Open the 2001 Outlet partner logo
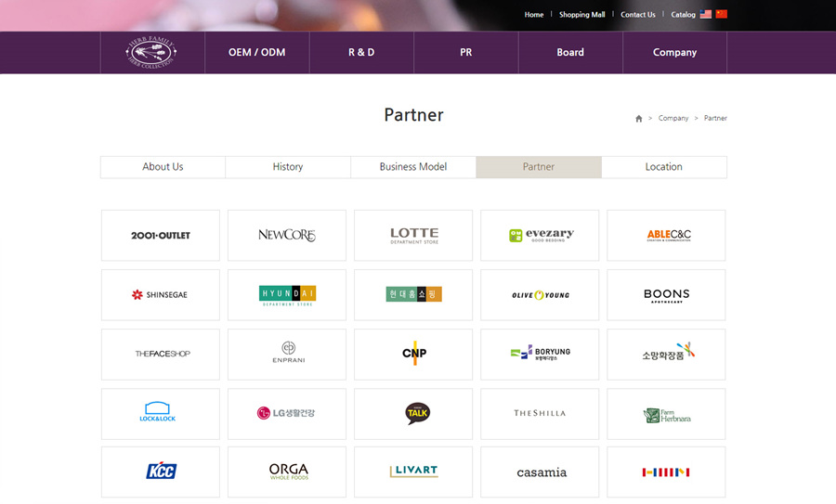The height and width of the screenshot is (504, 836). pyautogui.click(x=161, y=236)
